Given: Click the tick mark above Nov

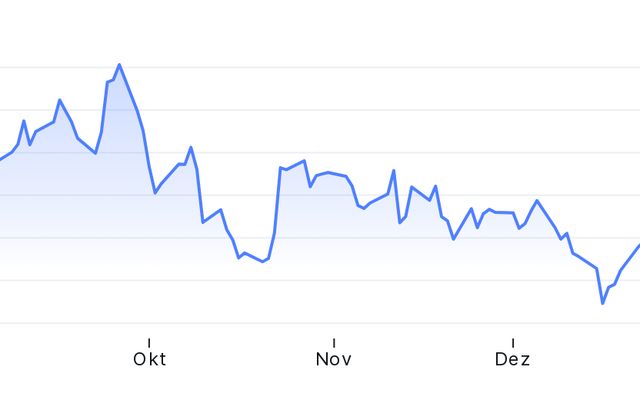Looking at the screenshot, I should click(x=334, y=342).
